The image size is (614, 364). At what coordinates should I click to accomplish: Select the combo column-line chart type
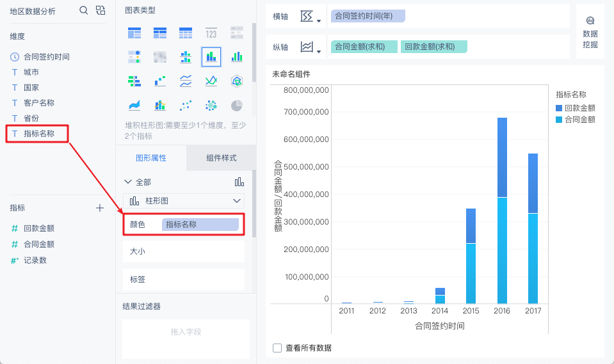tap(160, 106)
